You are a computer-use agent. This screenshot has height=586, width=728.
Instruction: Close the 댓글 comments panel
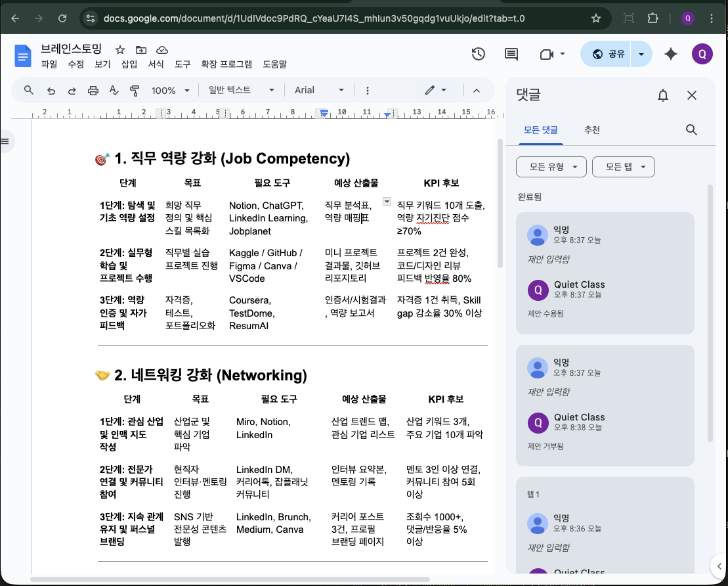coord(691,95)
